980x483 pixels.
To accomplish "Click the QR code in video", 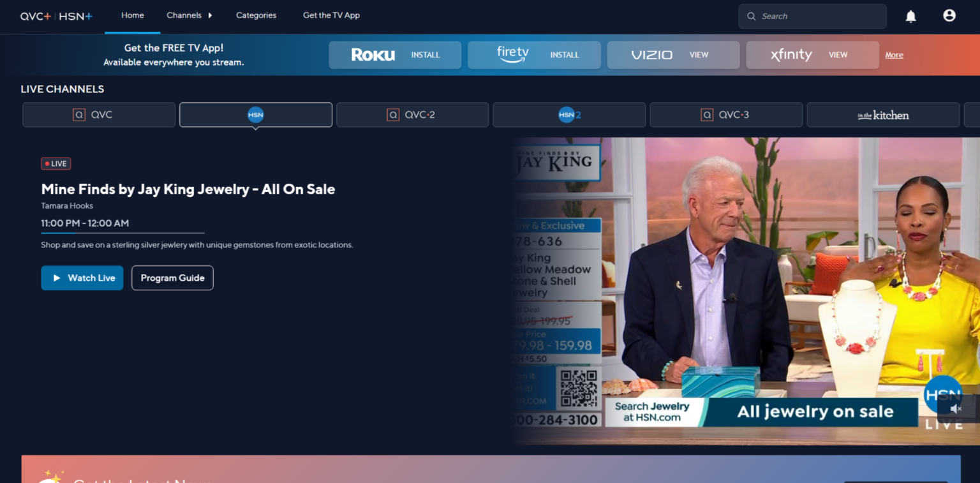I will click(x=579, y=389).
